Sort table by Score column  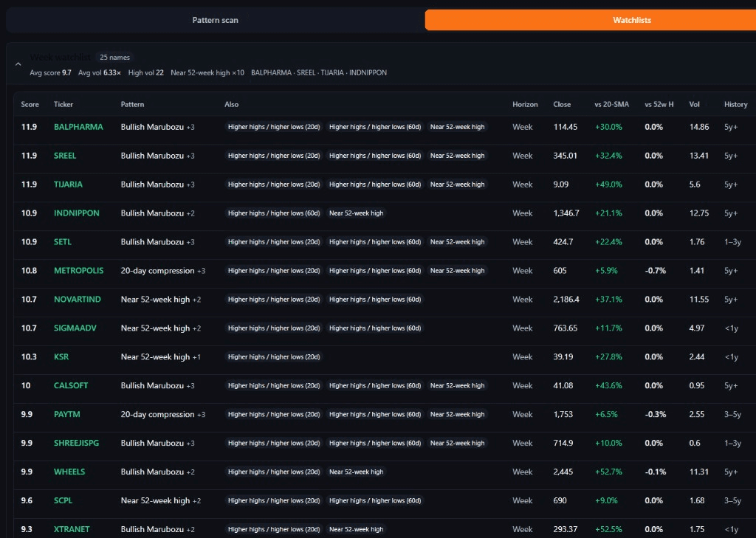(x=30, y=104)
